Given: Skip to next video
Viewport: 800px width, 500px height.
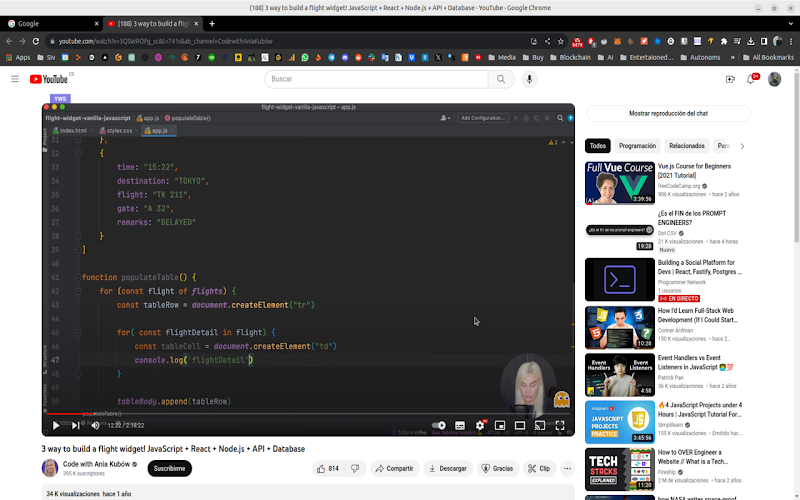Looking at the screenshot, I should tap(76, 425).
